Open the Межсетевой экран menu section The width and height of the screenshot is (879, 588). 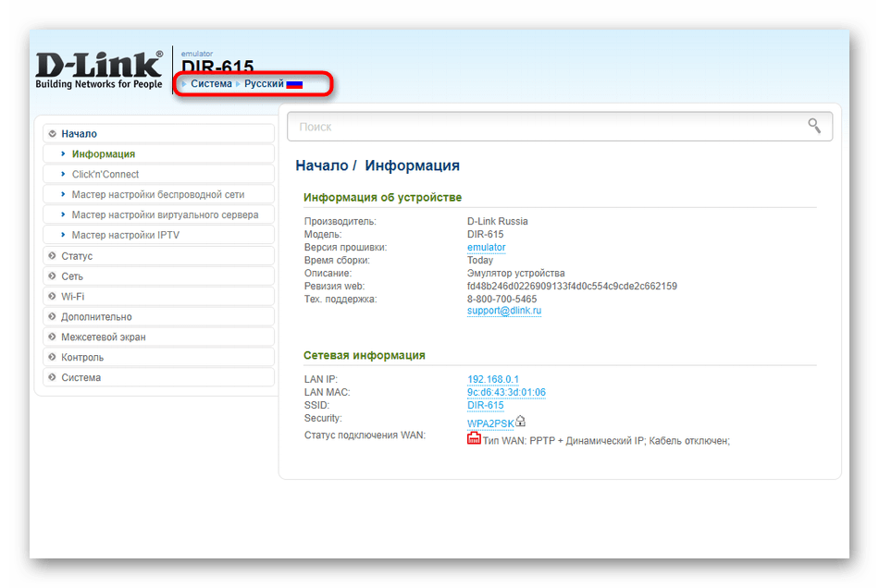click(158, 337)
